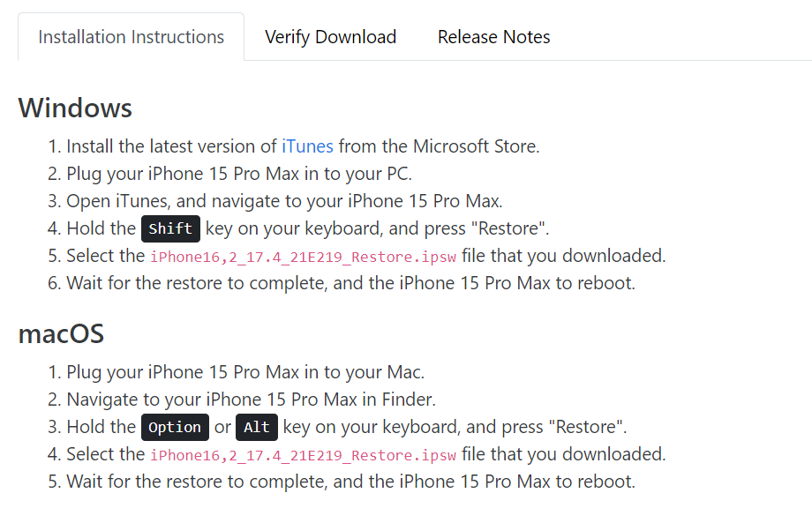Click "Restore" in the Shift key step
The width and height of the screenshot is (812, 508).
coord(512,229)
